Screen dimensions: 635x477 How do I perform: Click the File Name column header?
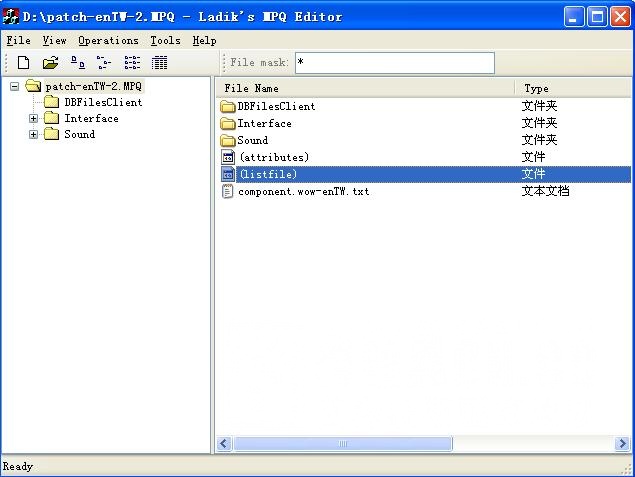tap(366, 88)
